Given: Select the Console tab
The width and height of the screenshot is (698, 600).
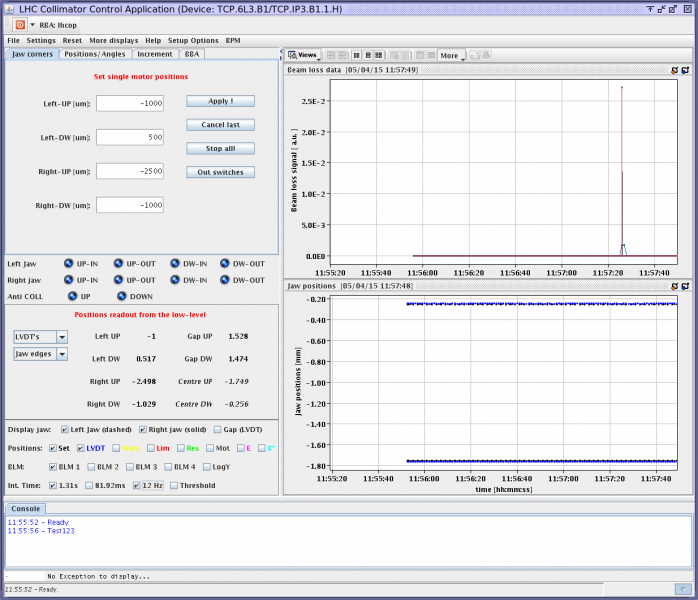Looking at the screenshot, I should 26,508.
